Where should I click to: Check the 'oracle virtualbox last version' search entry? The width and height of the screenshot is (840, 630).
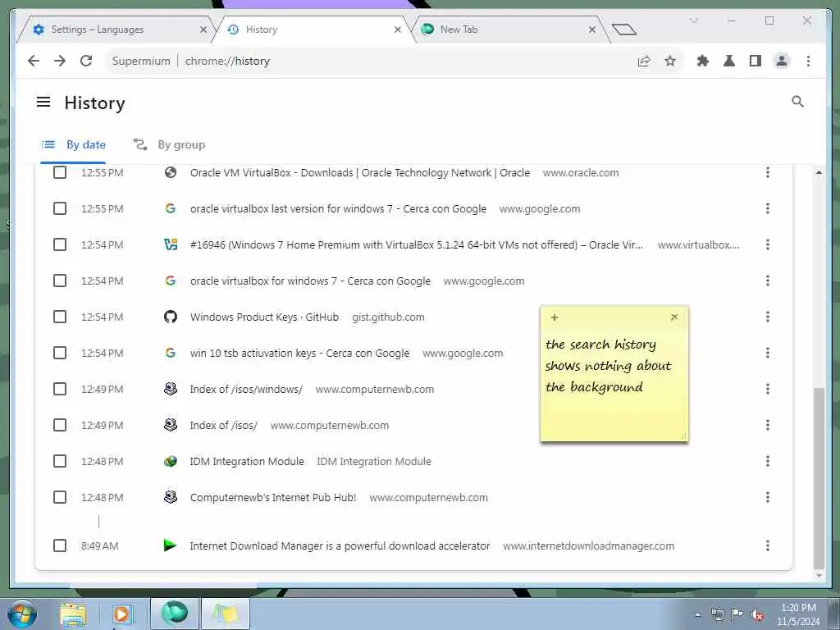coord(60,208)
